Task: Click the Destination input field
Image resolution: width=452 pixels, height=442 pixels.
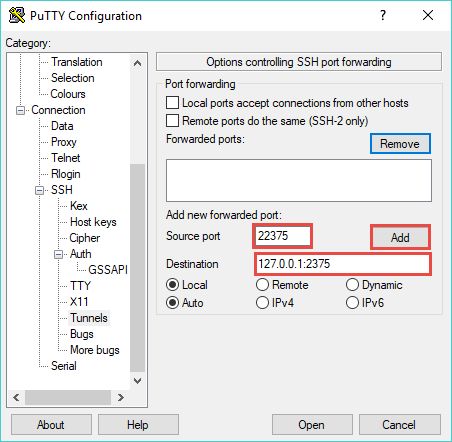Action: click(x=343, y=264)
